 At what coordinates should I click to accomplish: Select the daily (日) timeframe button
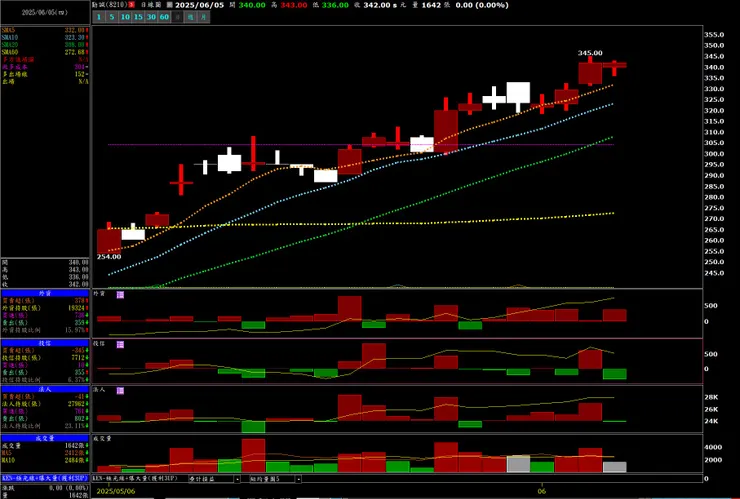click(177, 17)
